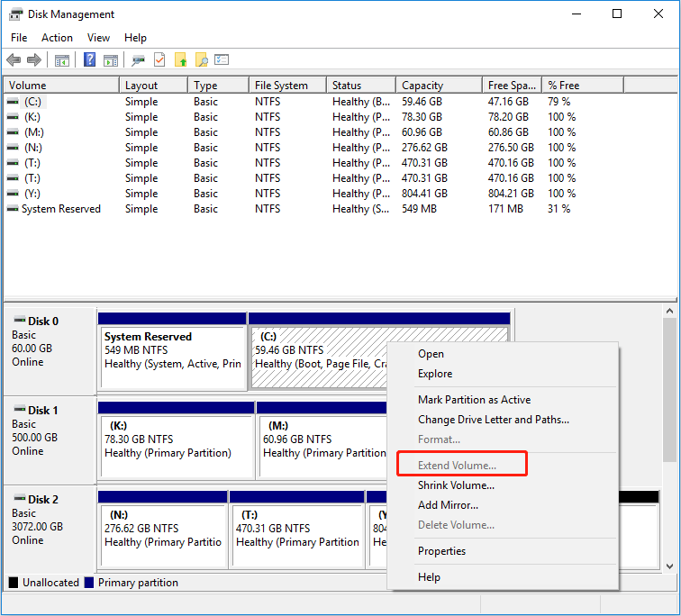
Task: Select the System Reserved volume row
Action: coord(61,209)
